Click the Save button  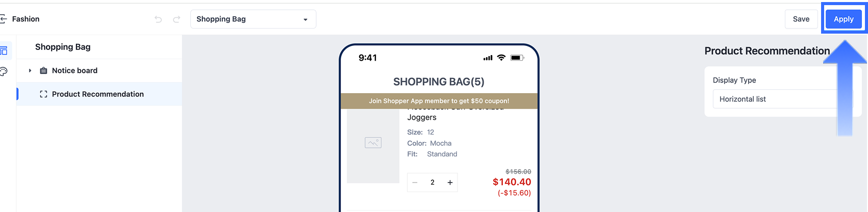[x=801, y=19]
